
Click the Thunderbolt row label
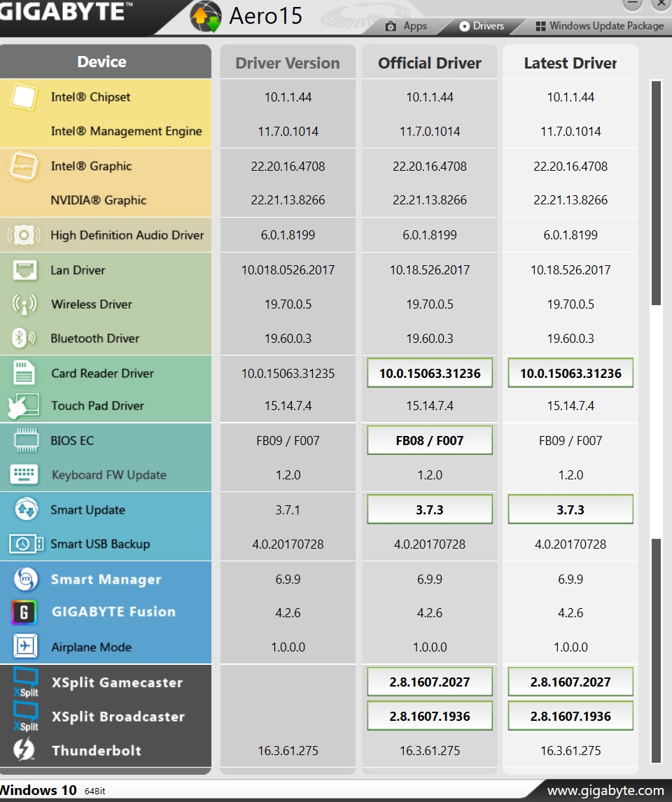[x=97, y=750]
